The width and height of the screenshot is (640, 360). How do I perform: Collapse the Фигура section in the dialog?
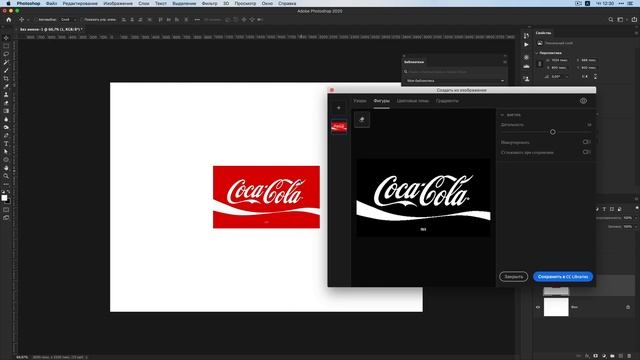(502, 115)
